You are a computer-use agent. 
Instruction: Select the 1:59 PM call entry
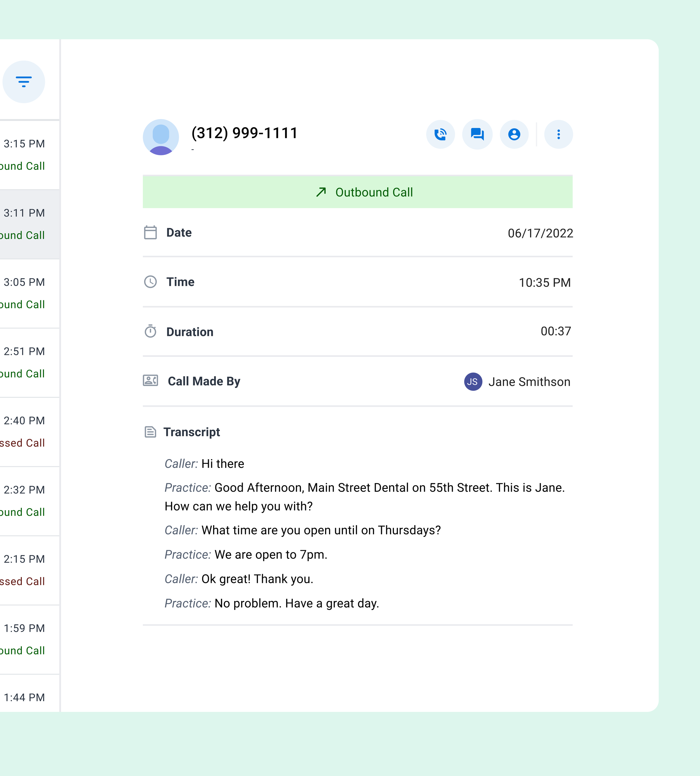[30, 640]
